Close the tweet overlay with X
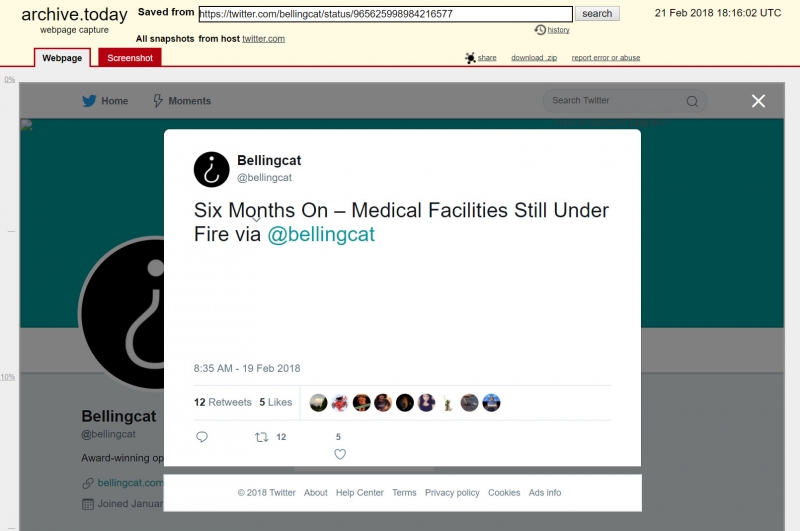 tap(758, 101)
